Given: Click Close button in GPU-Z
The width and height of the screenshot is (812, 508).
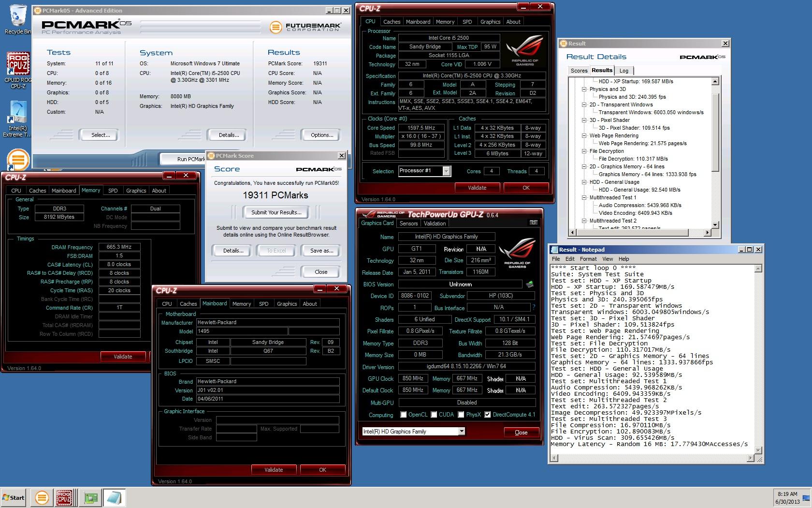Looking at the screenshot, I should 521,433.
